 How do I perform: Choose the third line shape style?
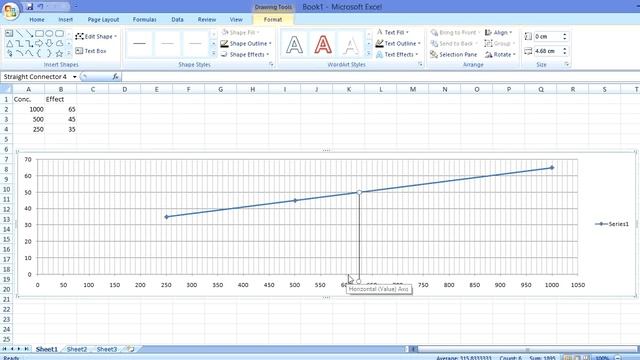195,43
